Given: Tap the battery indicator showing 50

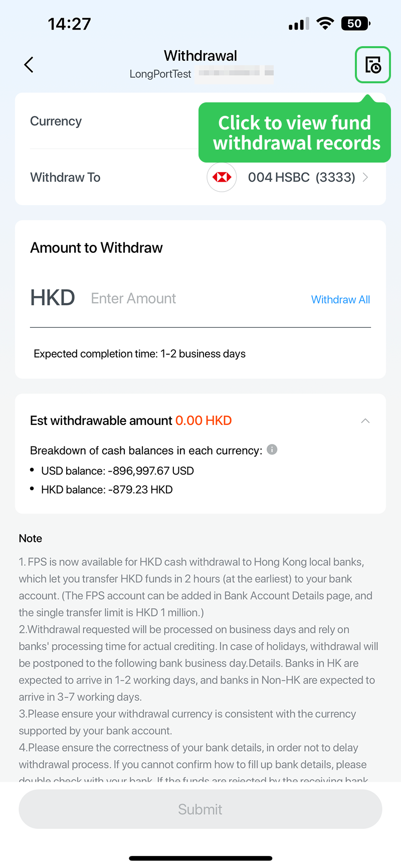Looking at the screenshot, I should point(355,24).
